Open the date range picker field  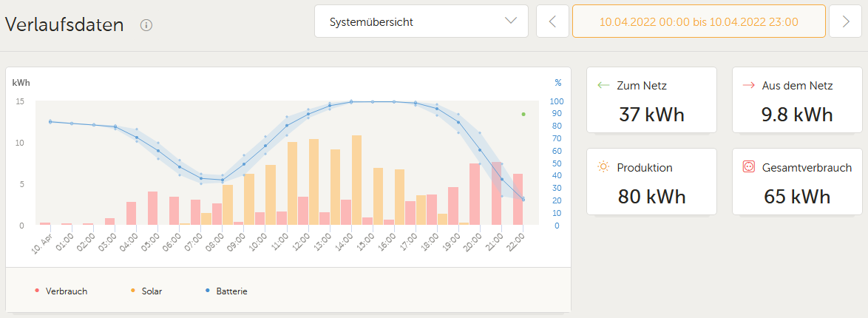coord(698,21)
